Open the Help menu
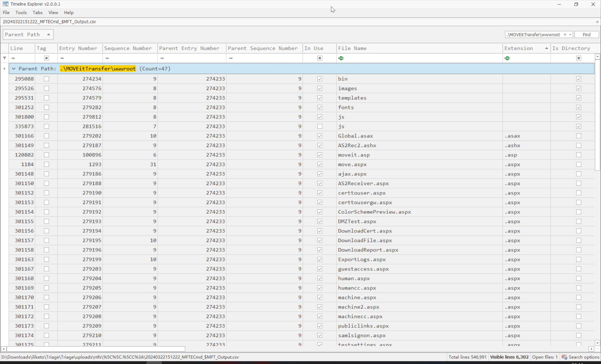 69,12
